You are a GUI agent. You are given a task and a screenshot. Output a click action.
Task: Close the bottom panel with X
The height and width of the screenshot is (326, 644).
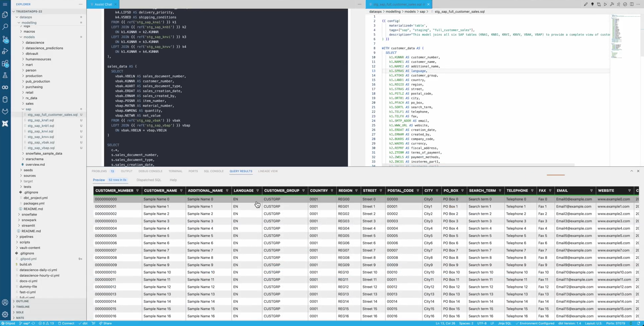pyautogui.click(x=638, y=171)
